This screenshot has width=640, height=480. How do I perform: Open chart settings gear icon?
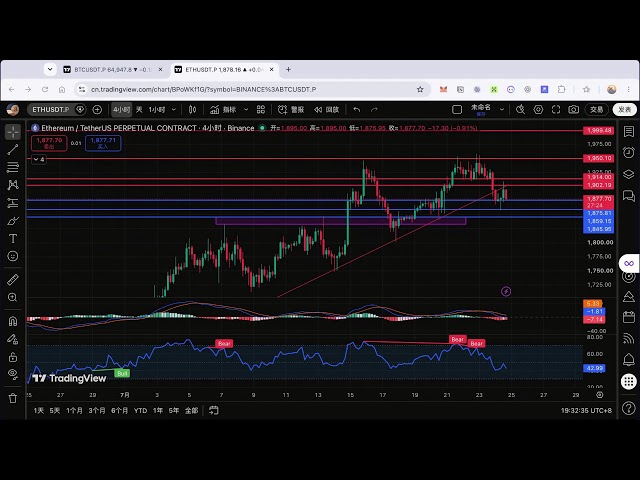point(538,109)
